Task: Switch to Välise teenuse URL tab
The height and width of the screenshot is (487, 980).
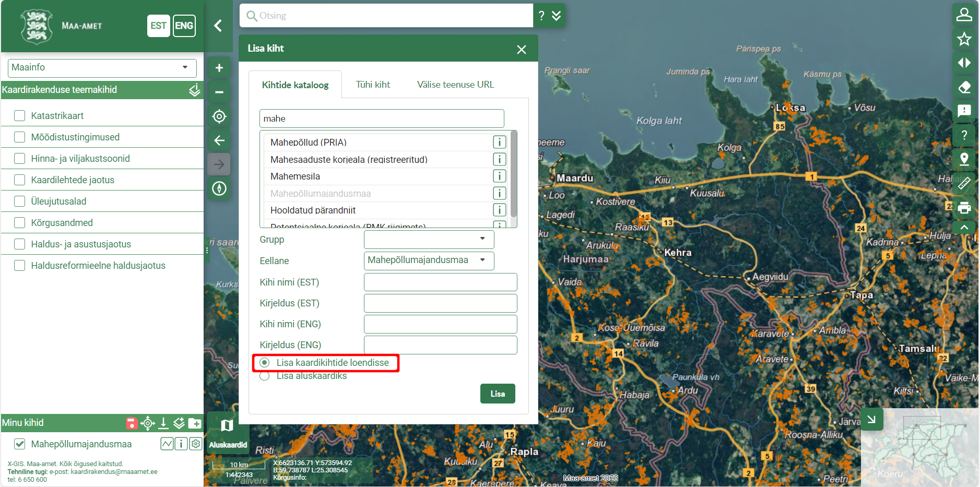Action: (455, 85)
